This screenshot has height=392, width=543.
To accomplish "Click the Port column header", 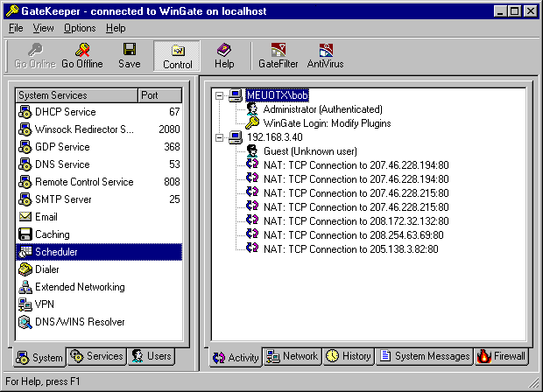I will coord(160,95).
